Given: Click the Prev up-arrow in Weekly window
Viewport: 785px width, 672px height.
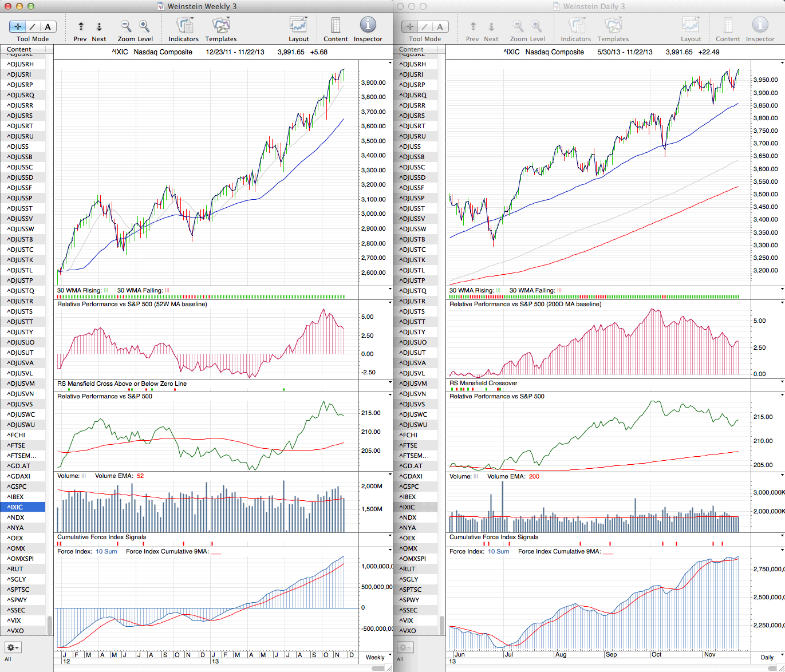Looking at the screenshot, I should [81, 26].
